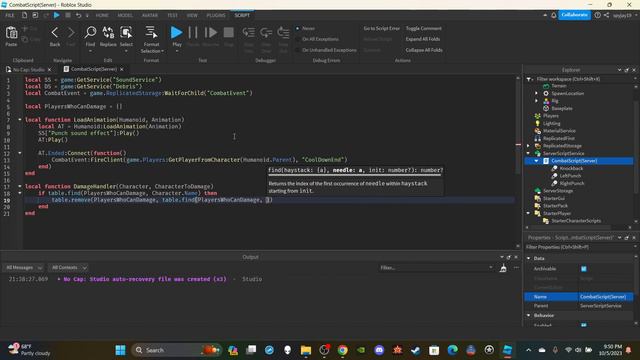Open Windows Start button on taskbar
The image size is (640, 360).
click(120, 350)
